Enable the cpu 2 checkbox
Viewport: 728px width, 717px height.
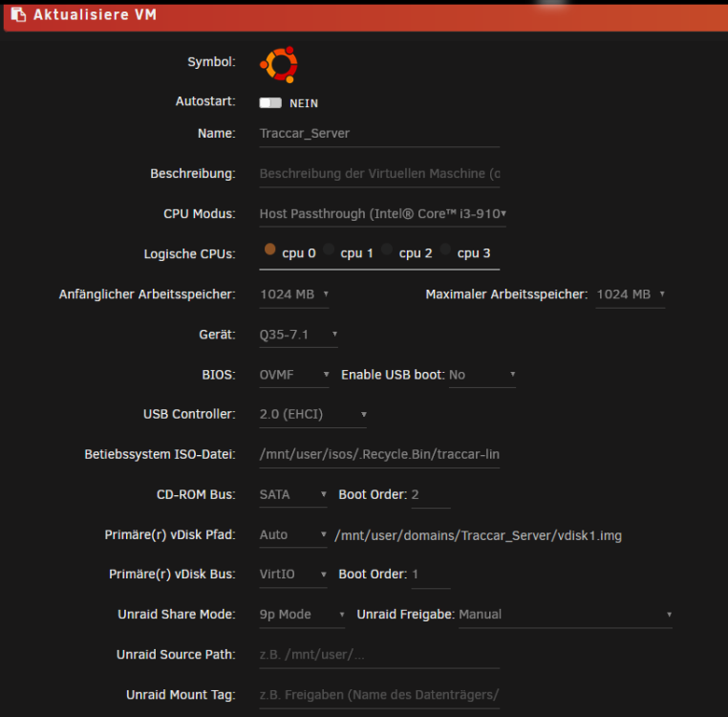387,250
